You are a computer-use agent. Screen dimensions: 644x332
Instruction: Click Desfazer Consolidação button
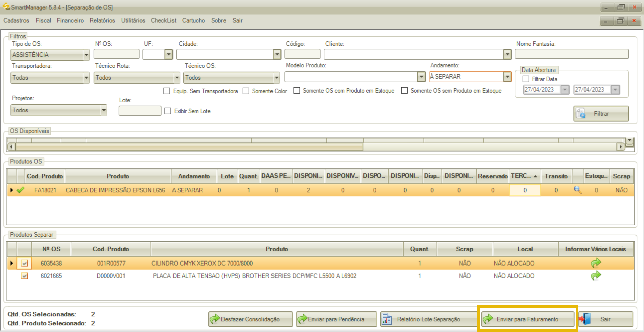click(250, 319)
